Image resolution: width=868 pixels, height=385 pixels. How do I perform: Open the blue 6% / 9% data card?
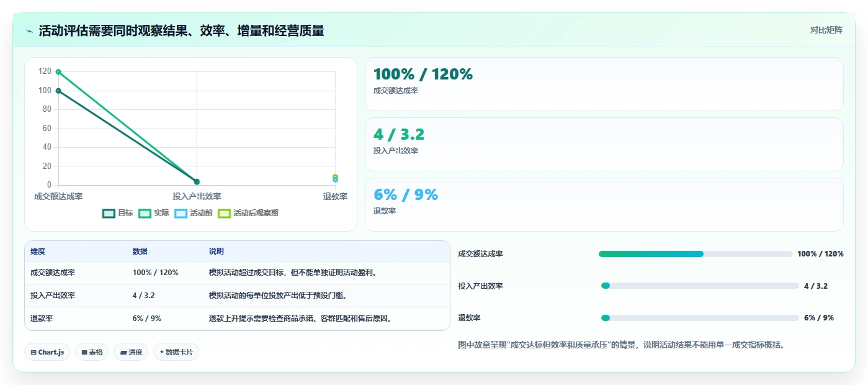[604, 204]
